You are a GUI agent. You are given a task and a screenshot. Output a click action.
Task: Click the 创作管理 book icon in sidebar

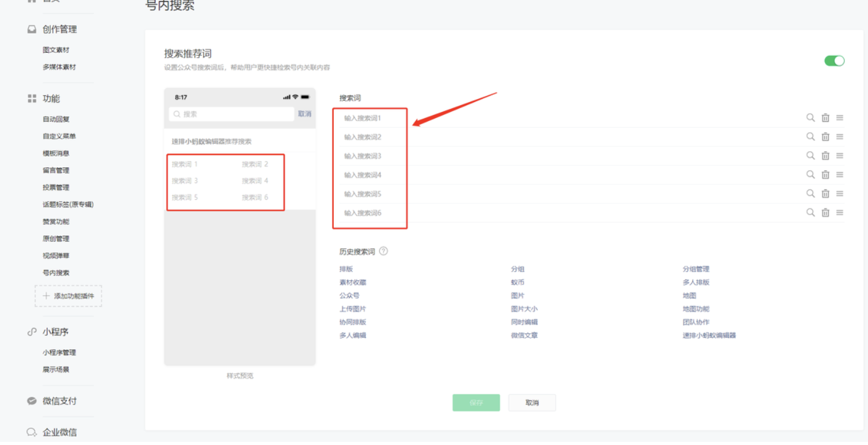coord(32,29)
